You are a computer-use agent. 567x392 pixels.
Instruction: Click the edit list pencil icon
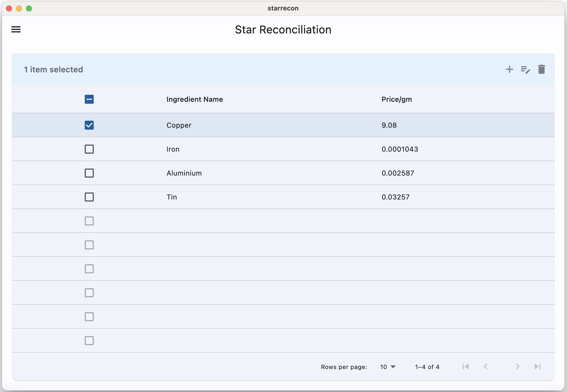[525, 70]
